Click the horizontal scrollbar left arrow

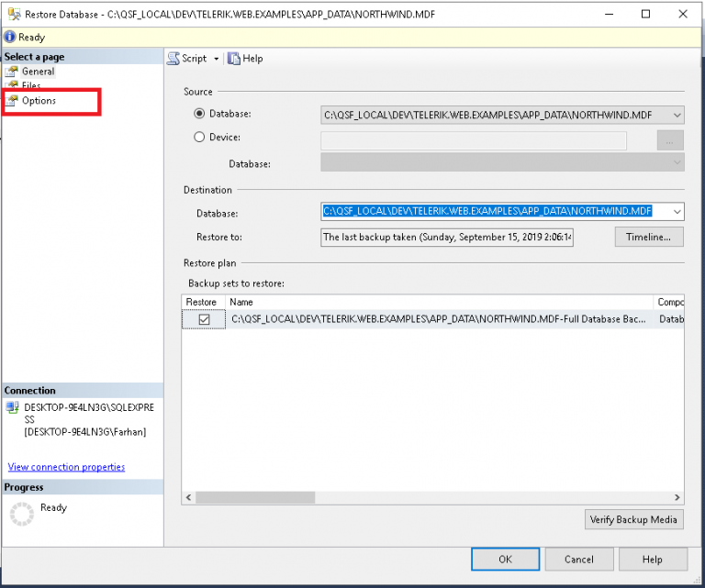point(188,497)
